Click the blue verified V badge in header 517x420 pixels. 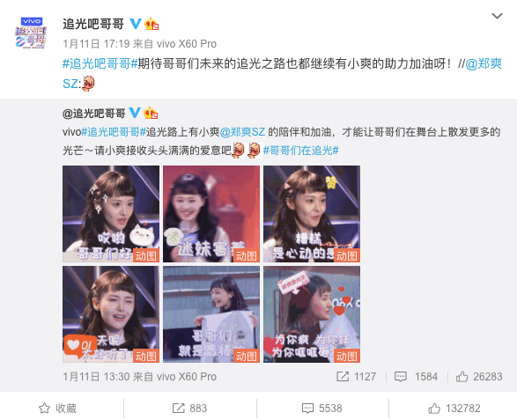coord(135,24)
